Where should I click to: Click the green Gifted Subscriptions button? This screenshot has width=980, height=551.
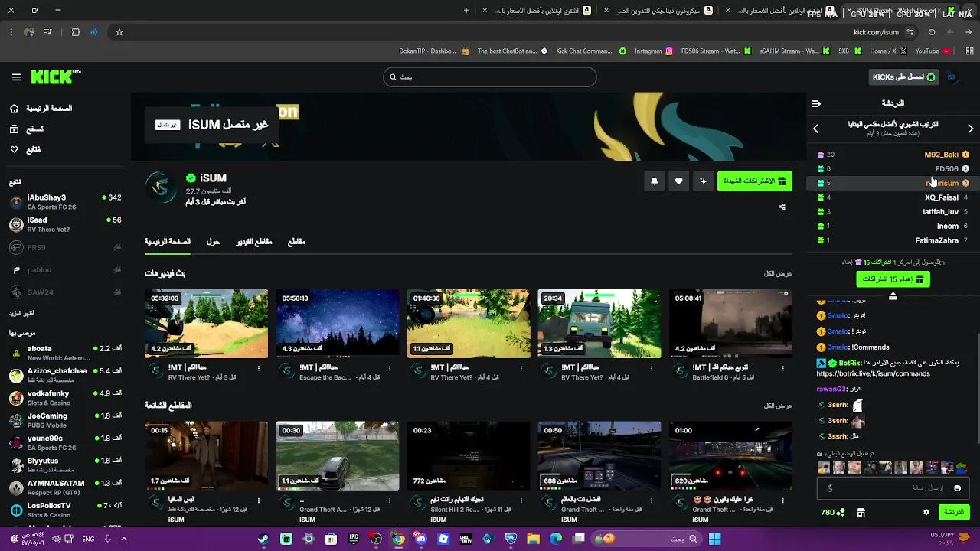[755, 181]
